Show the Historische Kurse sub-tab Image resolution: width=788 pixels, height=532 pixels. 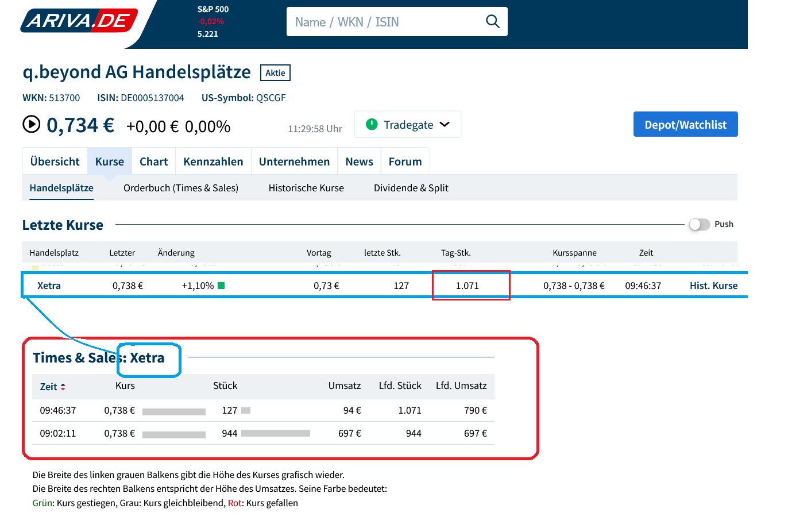tap(306, 188)
